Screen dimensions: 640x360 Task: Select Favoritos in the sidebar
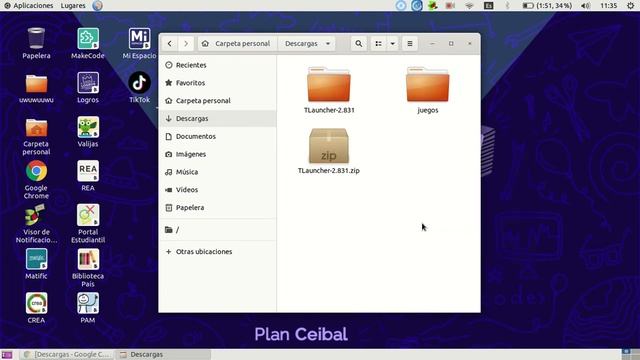point(218,83)
